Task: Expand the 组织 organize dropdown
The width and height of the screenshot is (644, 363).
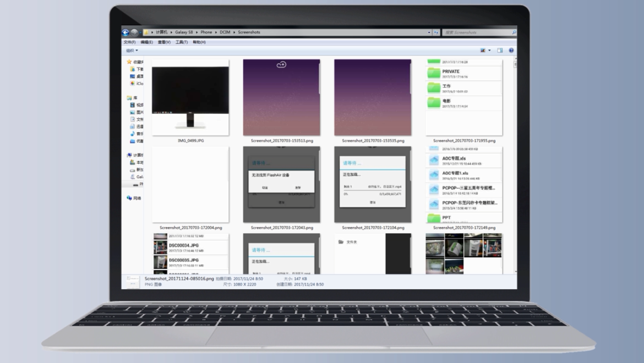Action: point(132,51)
